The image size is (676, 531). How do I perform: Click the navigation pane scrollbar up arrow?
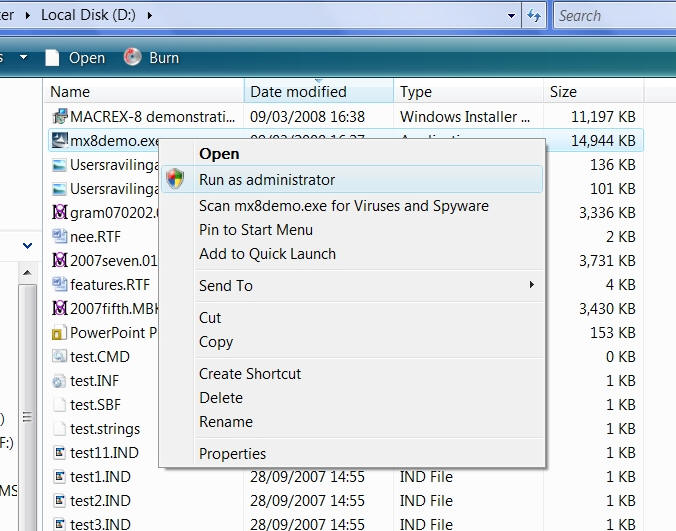[27, 273]
